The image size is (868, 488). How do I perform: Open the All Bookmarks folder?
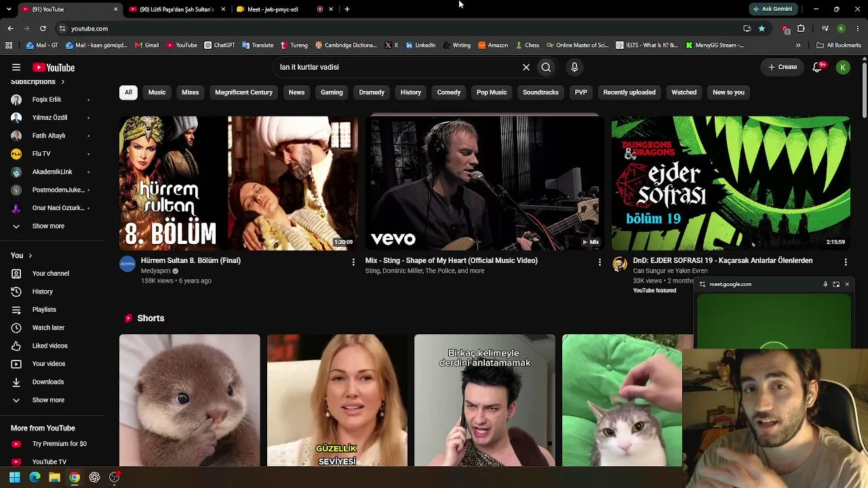(839, 45)
